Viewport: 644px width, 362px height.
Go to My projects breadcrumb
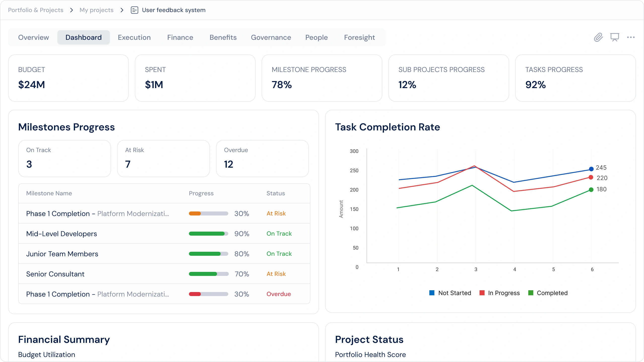click(x=96, y=10)
